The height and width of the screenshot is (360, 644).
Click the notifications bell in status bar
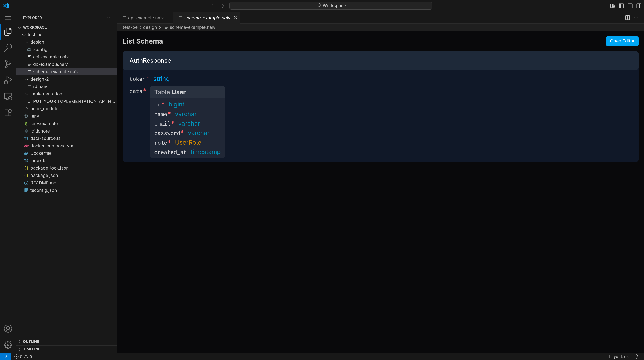tap(637, 356)
